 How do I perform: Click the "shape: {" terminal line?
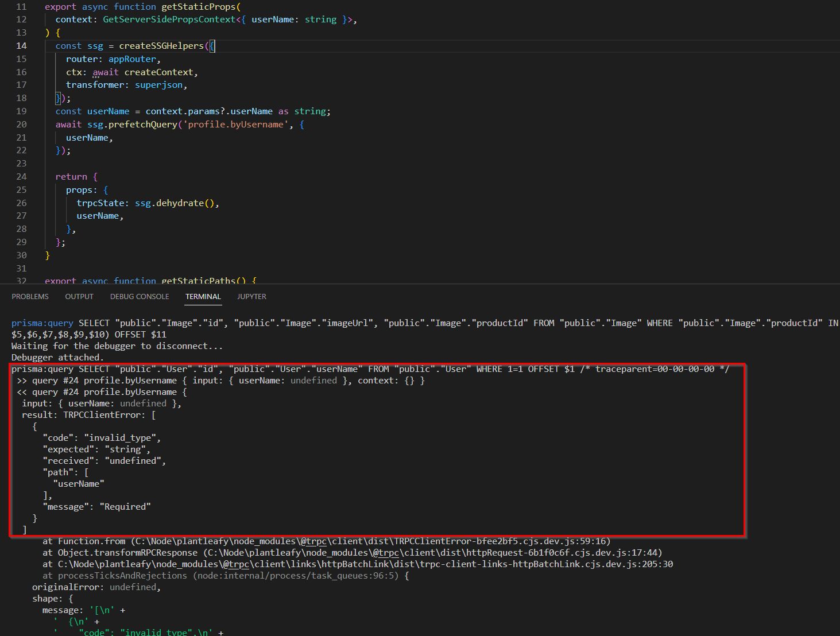53,599
